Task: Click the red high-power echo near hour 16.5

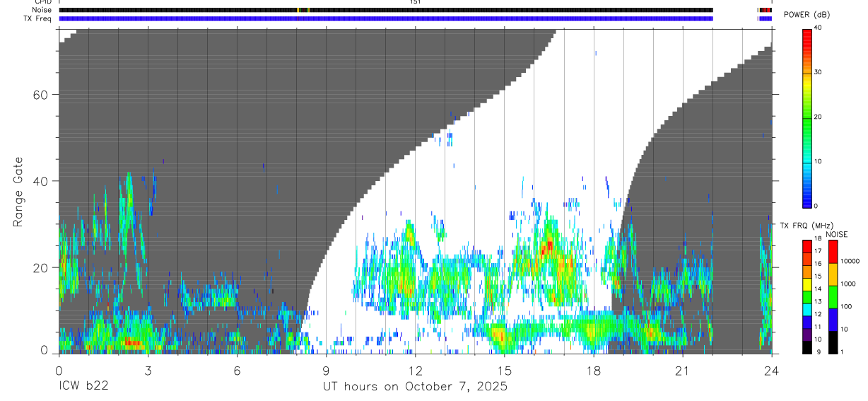Action: coord(548,248)
